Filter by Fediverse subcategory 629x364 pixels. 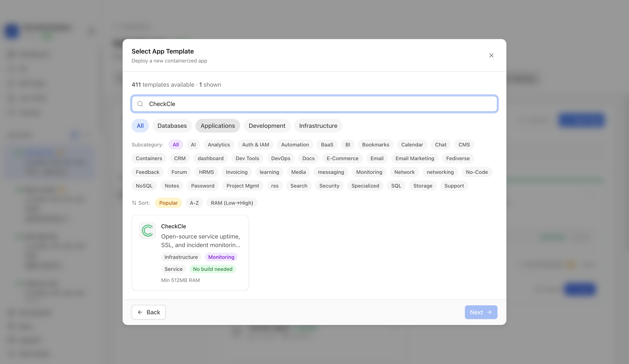(458, 158)
